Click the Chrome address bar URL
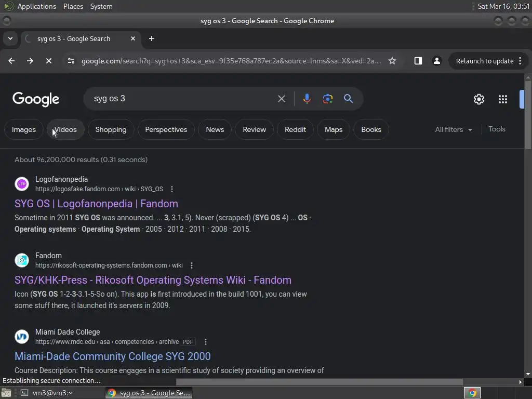Image resolution: width=532 pixels, height=399 pixels. 231,61
